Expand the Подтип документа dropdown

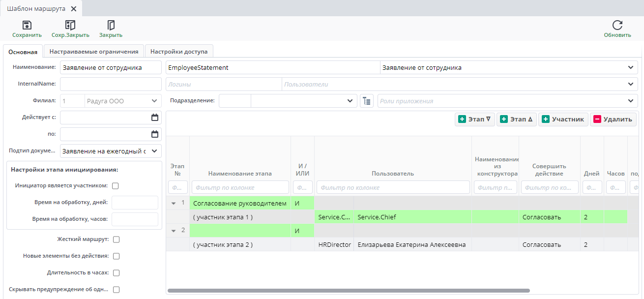(154, 151)
